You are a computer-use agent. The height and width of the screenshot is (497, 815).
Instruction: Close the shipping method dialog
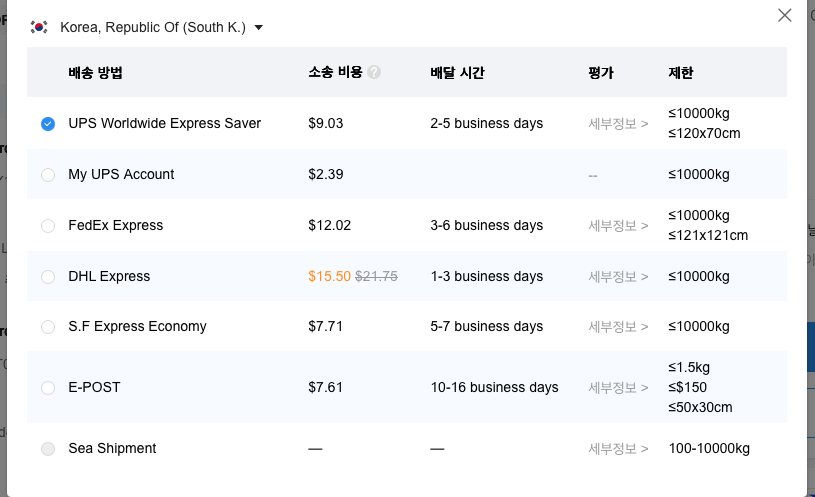pyautogui.click(x=785, y=15)
